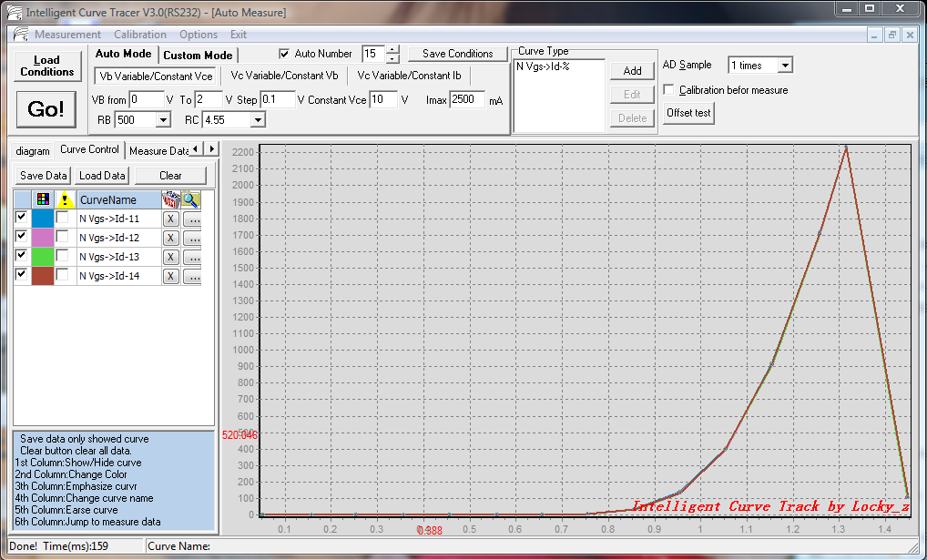
Task: Erase curve N Vgs->Id-14 with X
Action: point(170,276)
